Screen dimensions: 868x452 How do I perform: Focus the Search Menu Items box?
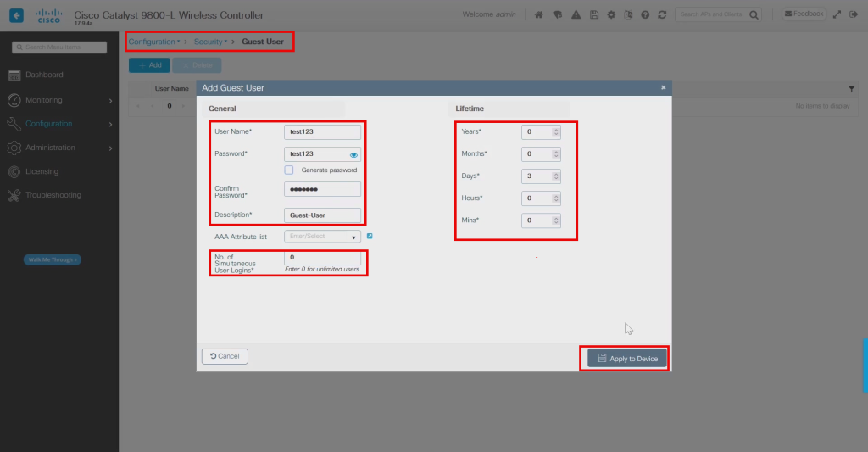point(59,47)
